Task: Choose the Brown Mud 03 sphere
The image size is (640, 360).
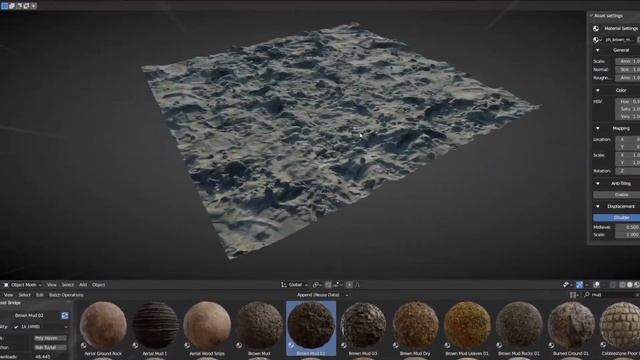Action: [x=363, y=325]
